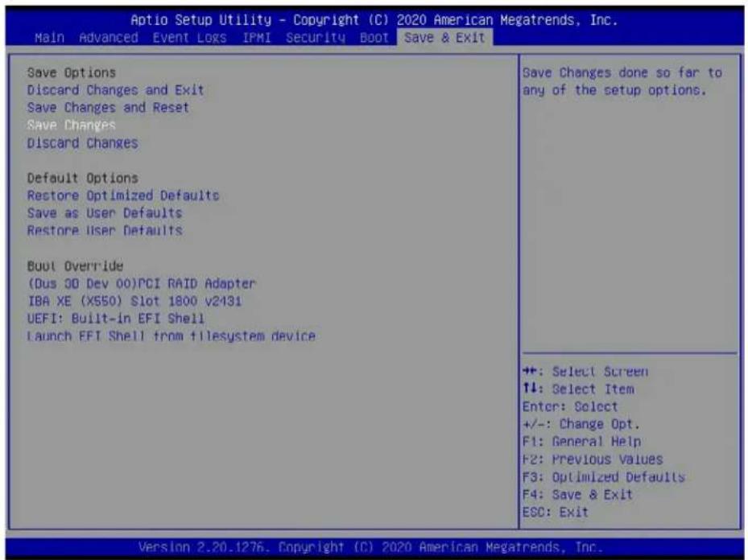The image size is (748, 560).
Task: Click the +/-: Change Opt. hint
Action: [581, 424]
